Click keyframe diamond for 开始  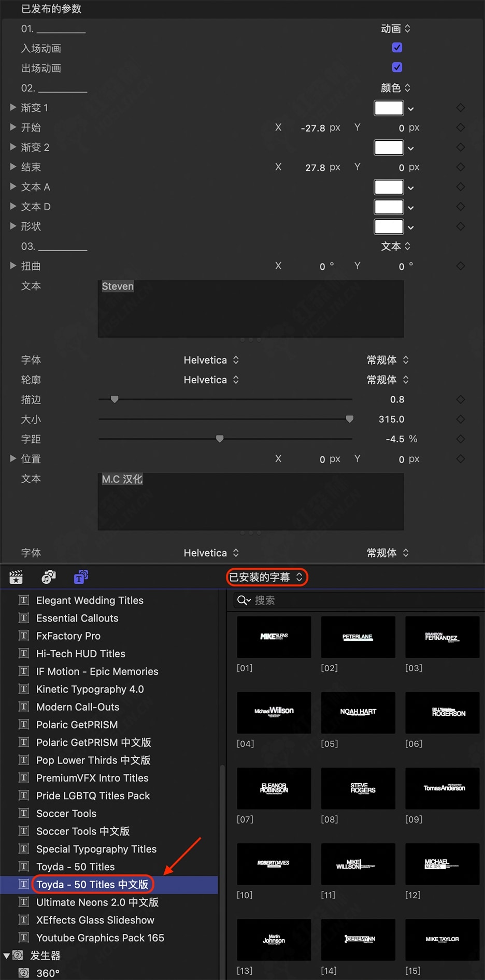[461, 127]
